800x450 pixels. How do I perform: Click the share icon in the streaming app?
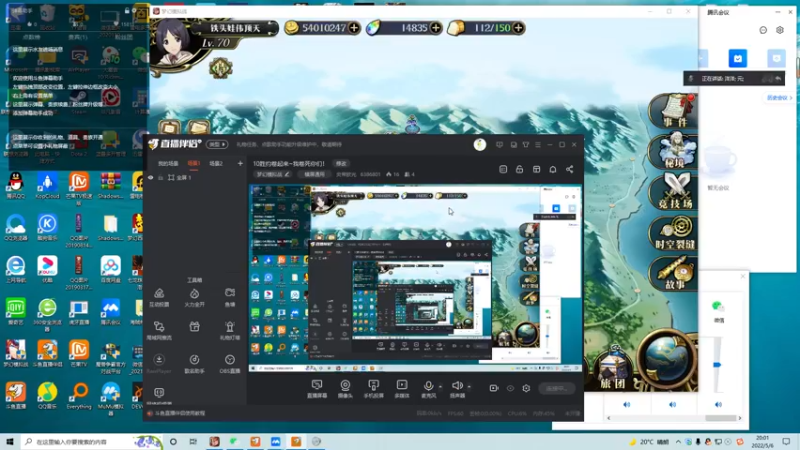tap(569, 169)
